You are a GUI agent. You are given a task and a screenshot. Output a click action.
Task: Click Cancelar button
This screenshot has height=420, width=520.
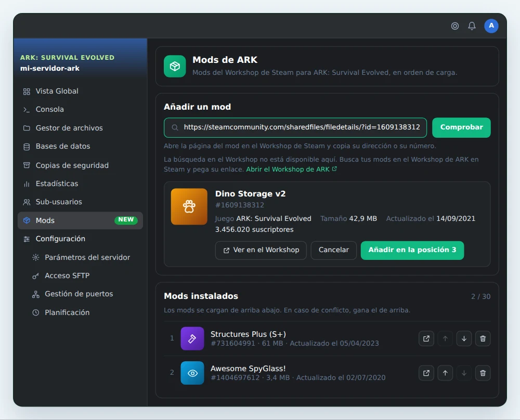(x=334, y=250)
